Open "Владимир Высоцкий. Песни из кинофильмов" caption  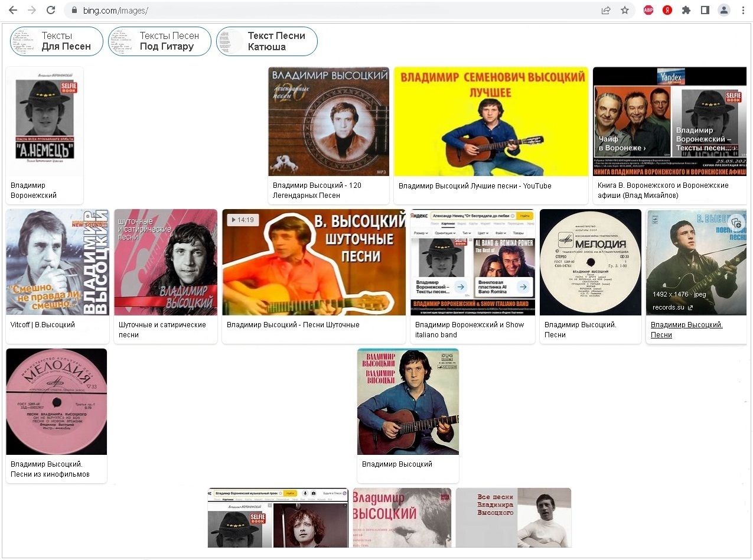click(50, 469)
